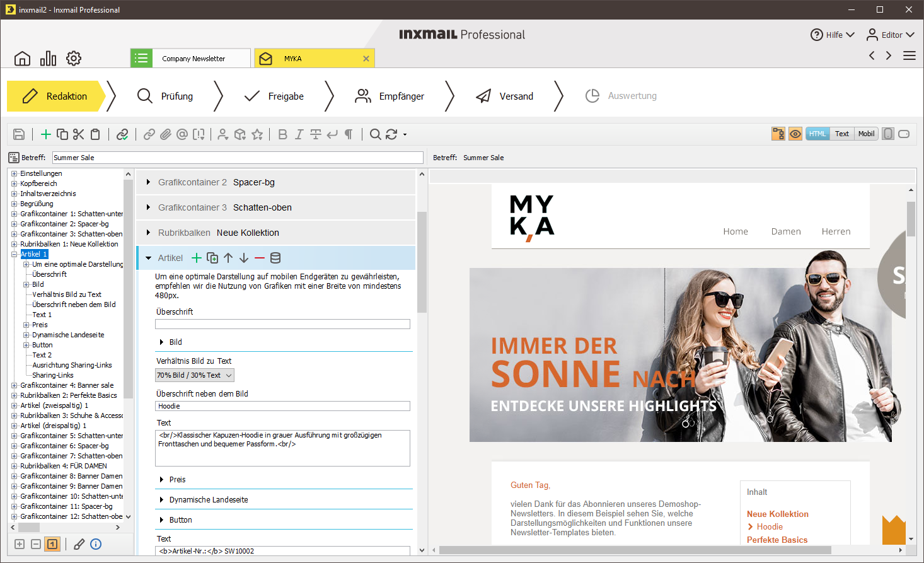Click the paperclip attachment icon
The height and width of the screenshot is (563, 924).
click(165, 134)
